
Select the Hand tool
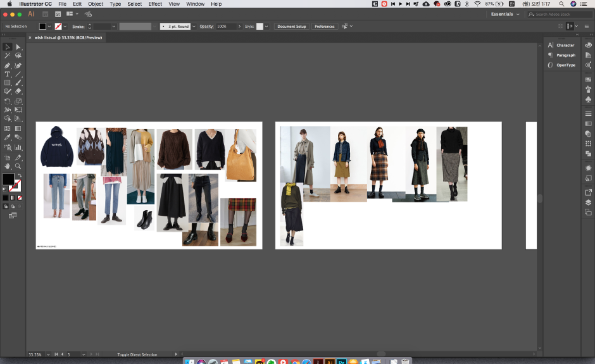[8, 166]
